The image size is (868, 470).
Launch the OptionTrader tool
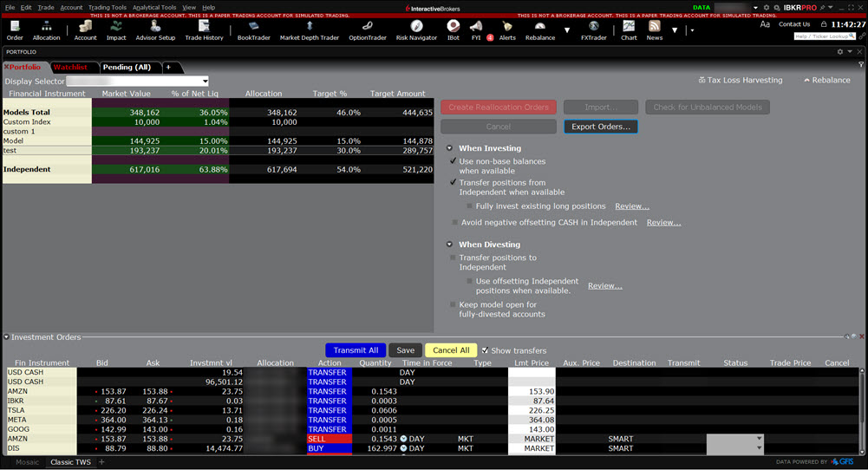(x=368, y=29)
